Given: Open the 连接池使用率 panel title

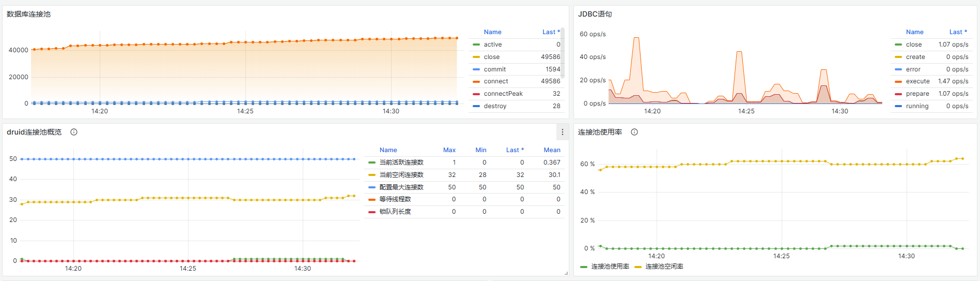Looking at the screenshot, I should pos(600,132).
